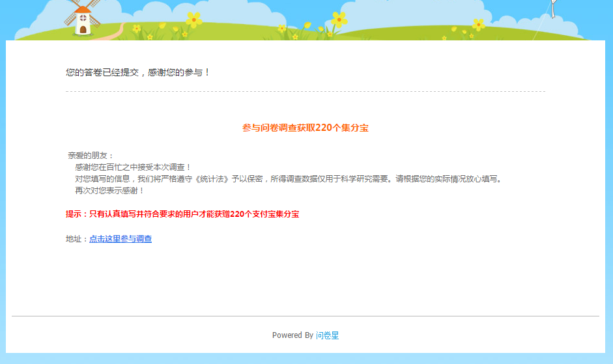613x364 pixels.
Task: Click the red 提示 notice about 220个支付宝集分宝
Action: (182, 214)
